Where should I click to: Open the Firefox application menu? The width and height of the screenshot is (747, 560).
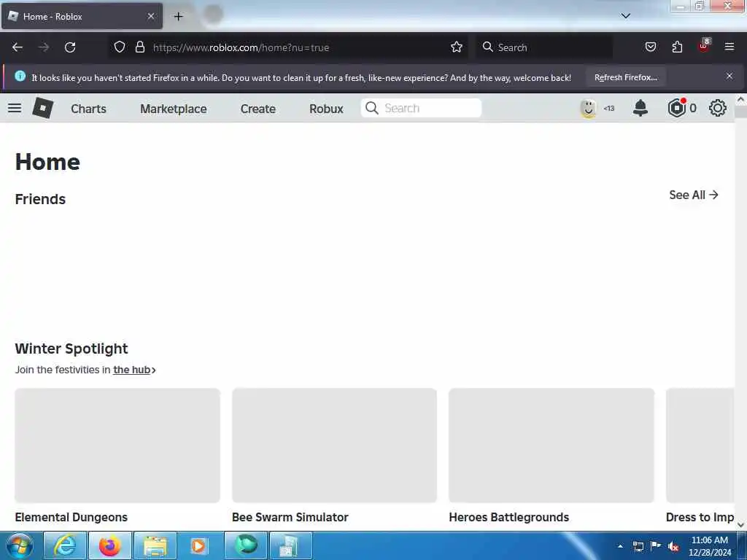coord(729,47)
